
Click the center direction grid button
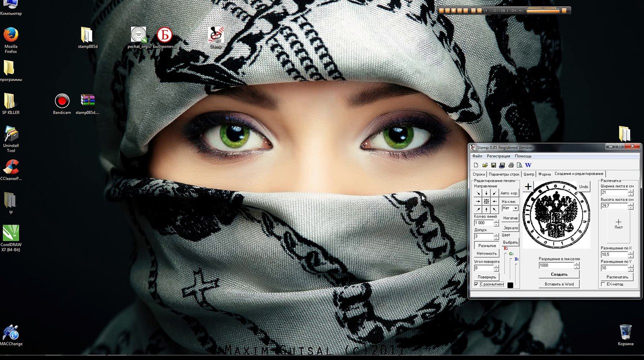tap(486, 201)
